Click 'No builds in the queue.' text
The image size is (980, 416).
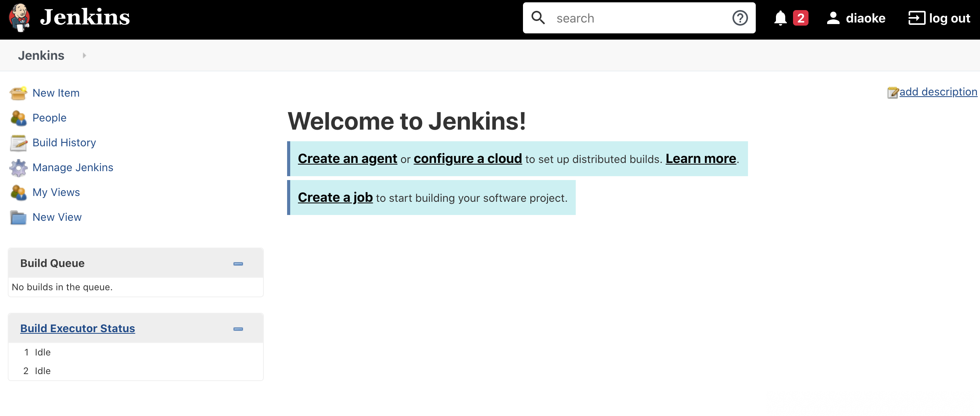62,287
